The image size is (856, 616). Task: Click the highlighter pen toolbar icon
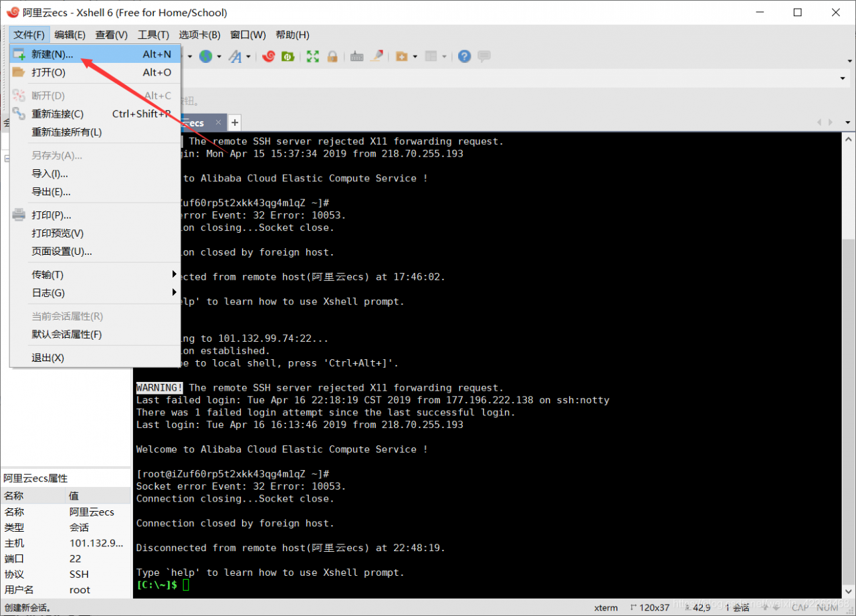point(377,57)
